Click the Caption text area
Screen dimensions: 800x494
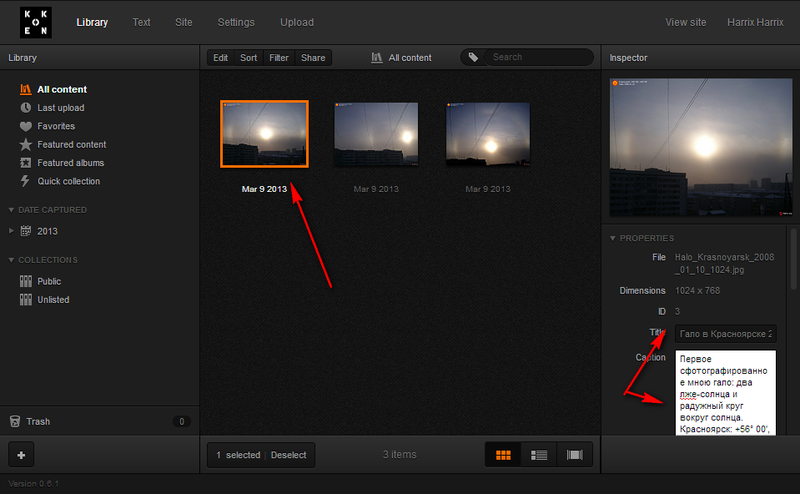pos(726,392)
